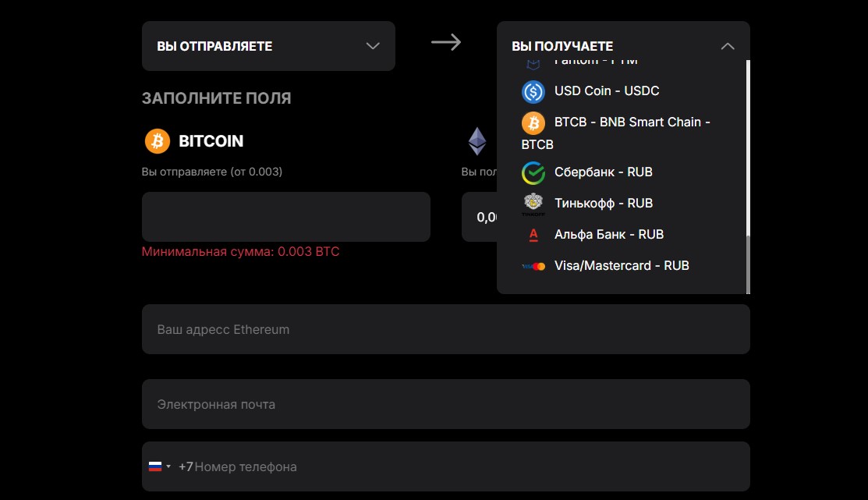Click the green Sberbank logo icon
Screen dimensions: 868x500
pyautogui.click(x=533, y=172)
